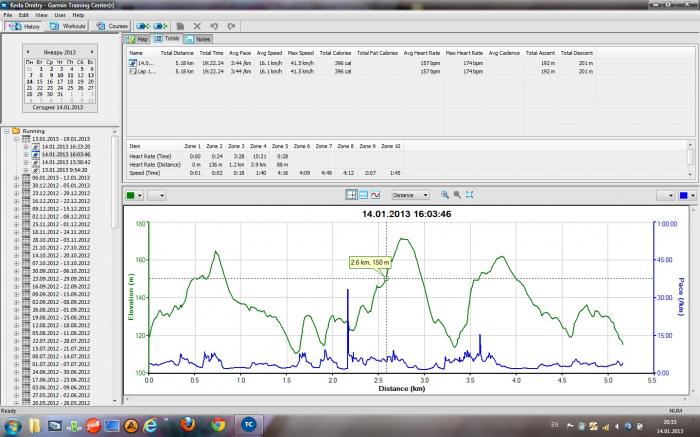This screenshot has height=437, width=700.
Task: Click the zones table scrollbar down arrow
Action: 690,175
